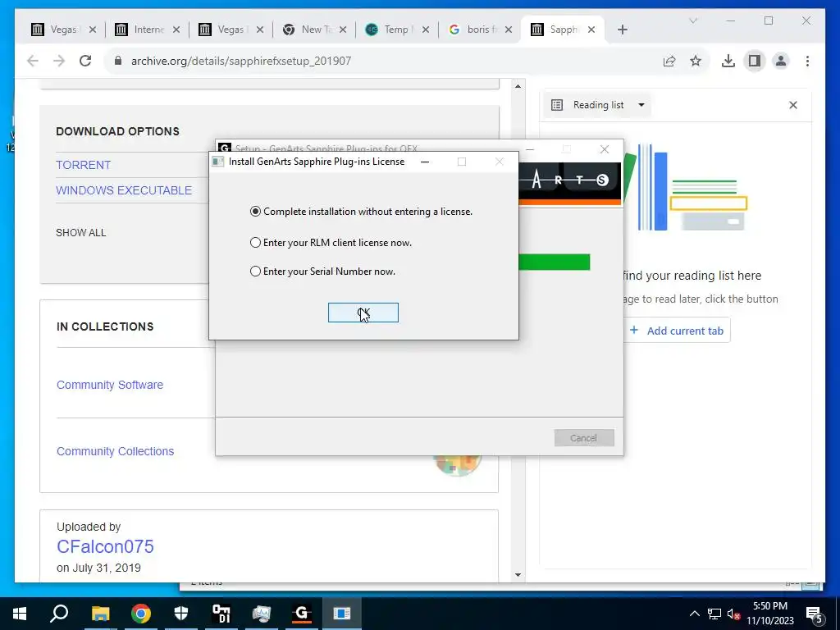Image resolution: width=840 pixels, height=630 pixels.
Task: Add current tab to reading list
Action: coord(677,331)
